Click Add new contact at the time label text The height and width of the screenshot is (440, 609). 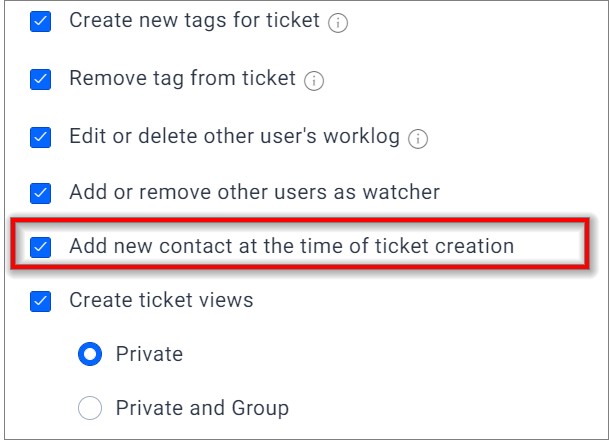[291, 246]
